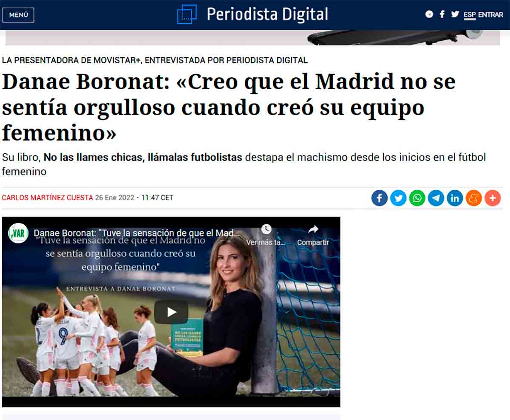
Task: Select ESP language edition
Action: click(470, 15)
